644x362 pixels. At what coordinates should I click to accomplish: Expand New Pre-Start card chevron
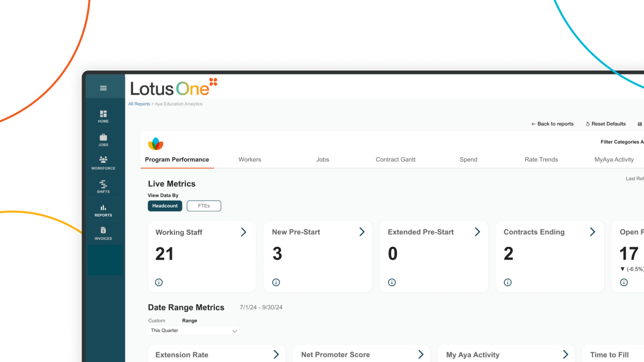(362, 232)
